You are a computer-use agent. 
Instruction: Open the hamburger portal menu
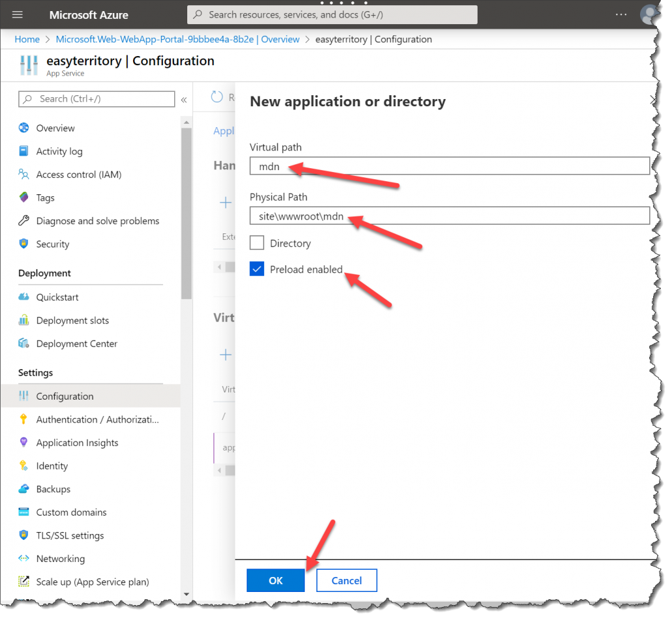pos(18,14)
